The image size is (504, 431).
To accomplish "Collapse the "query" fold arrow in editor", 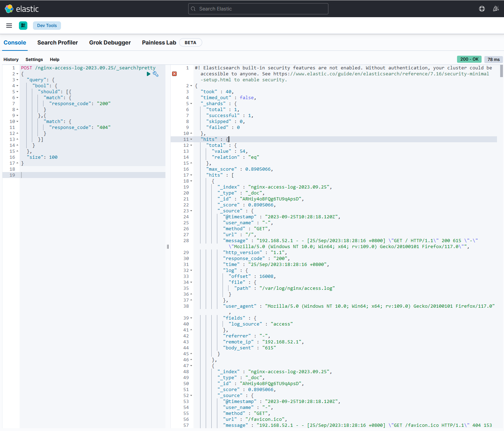I will (x=18, y=80).
